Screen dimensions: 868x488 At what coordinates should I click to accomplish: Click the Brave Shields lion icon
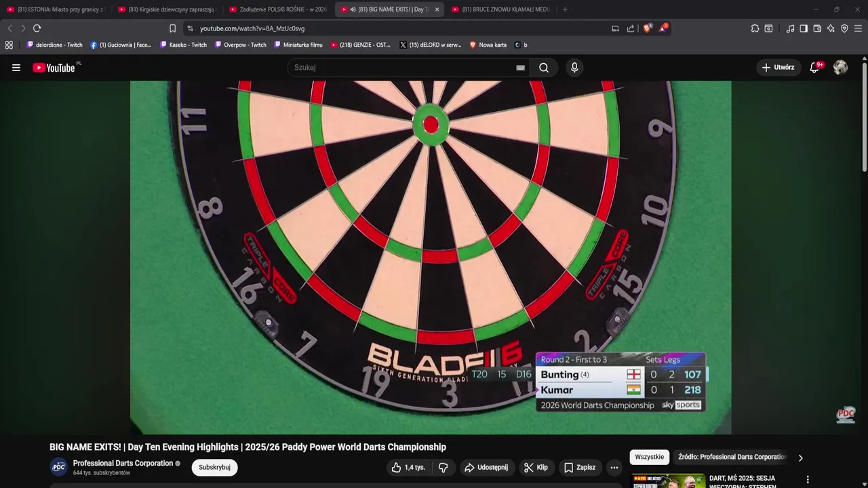(x=647, y=28)
